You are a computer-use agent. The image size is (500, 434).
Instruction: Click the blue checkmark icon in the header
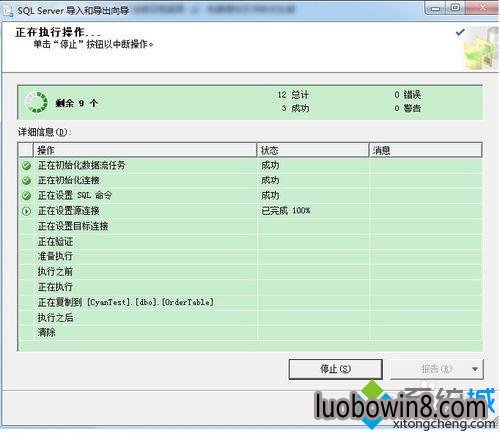tap(460, 32)
